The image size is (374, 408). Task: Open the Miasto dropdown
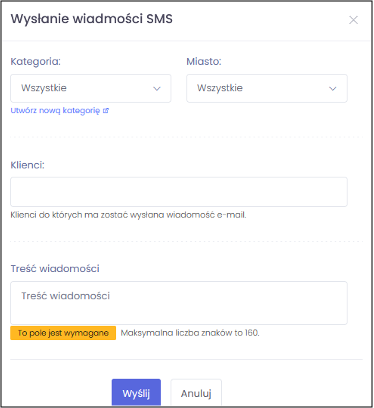267,88
